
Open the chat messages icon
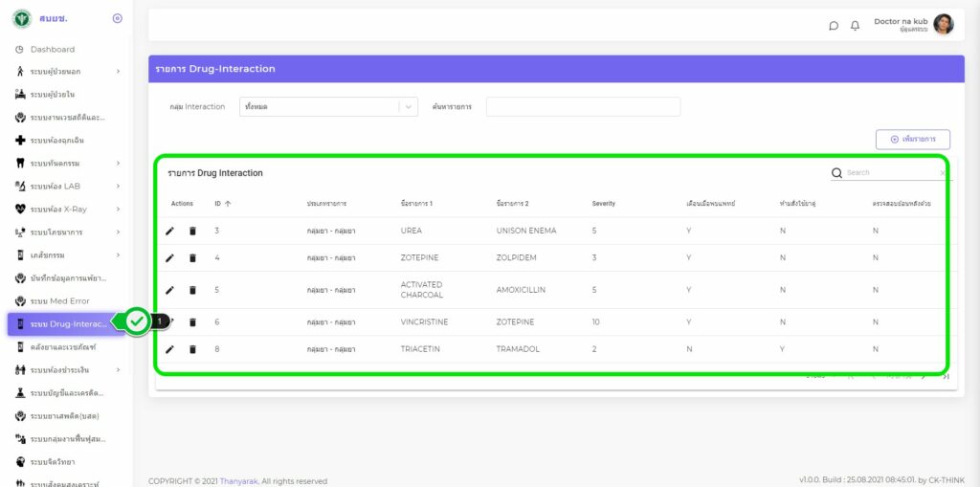tap(834, 26)
